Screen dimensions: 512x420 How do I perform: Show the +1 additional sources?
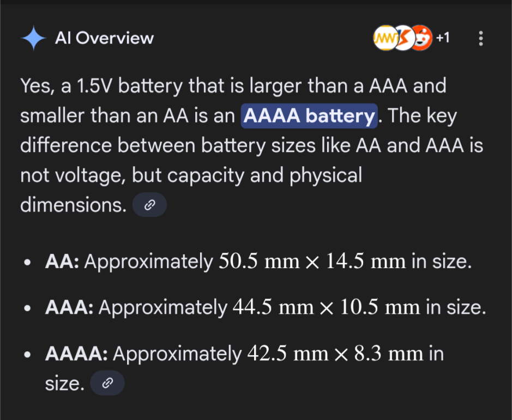click(443, 38)
